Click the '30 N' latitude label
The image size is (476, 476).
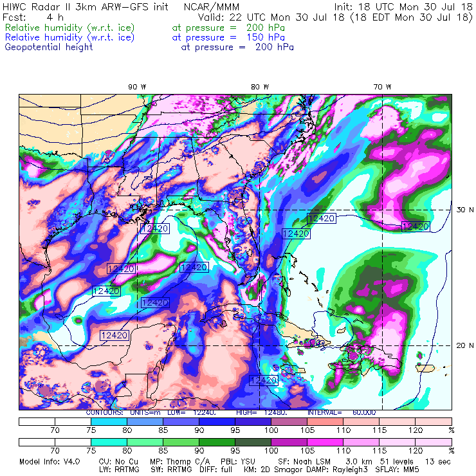coord(465,210)
